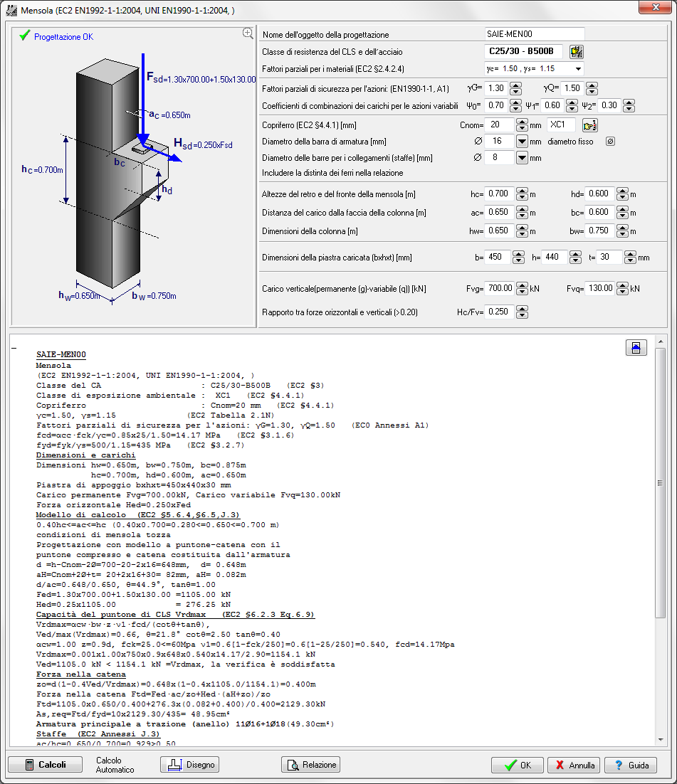Screen dimensions: 677x784
Task: Click the SAIE-MEN00 heading in the report
Action: 61,354
